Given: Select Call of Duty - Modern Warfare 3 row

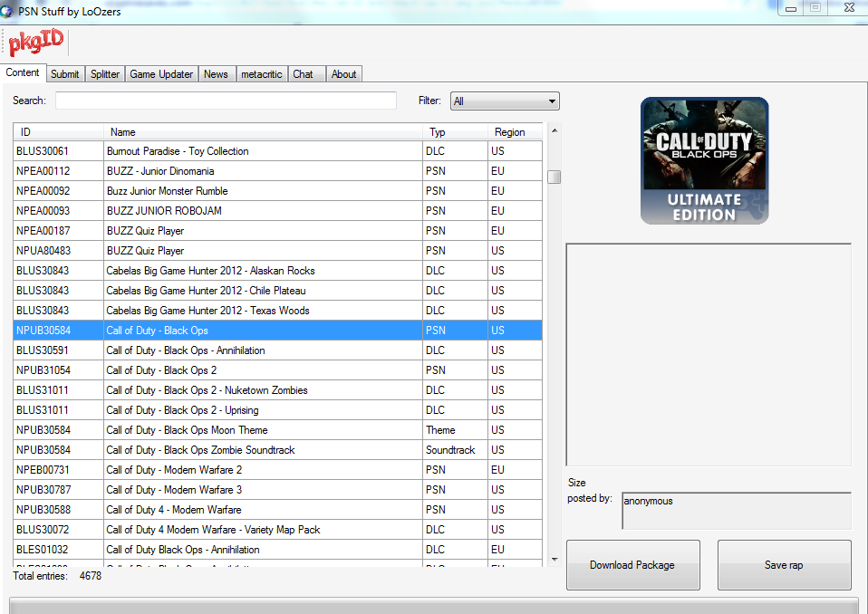Looking at the screenshot, I should [263, 490].
